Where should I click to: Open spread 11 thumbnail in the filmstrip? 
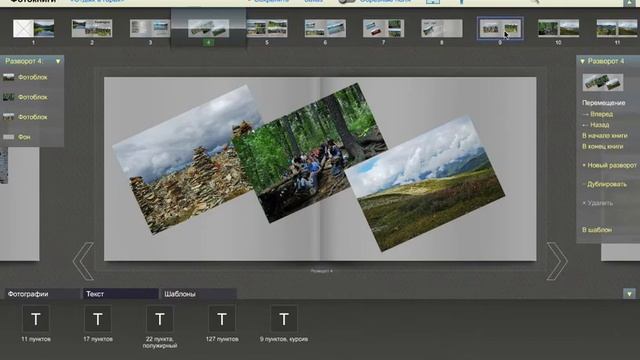point(617,29)
